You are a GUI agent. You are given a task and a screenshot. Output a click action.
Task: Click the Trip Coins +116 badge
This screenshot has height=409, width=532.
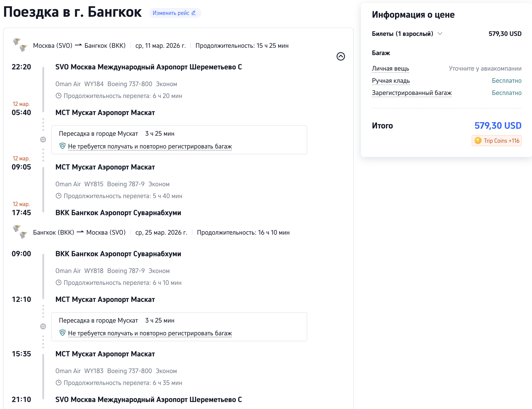tap(496, 141)
